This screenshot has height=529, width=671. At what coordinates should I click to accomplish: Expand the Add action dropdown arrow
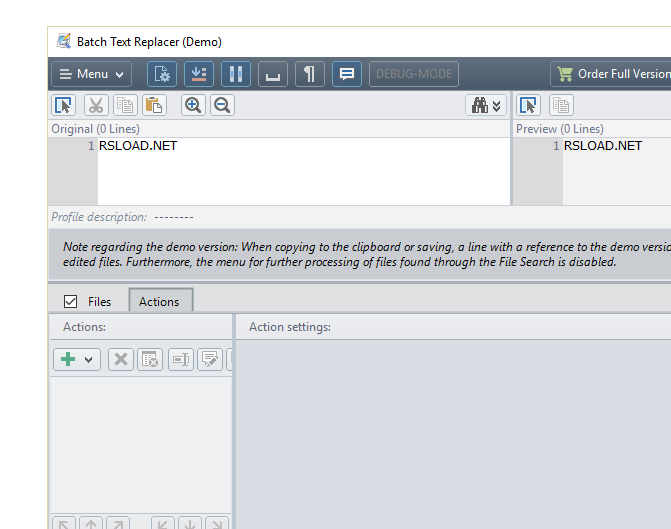89,360
